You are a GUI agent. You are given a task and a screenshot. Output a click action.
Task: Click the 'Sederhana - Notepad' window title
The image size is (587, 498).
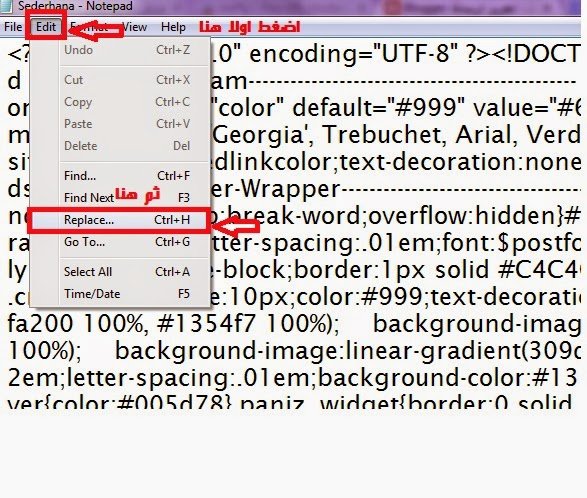pos(75,6)
